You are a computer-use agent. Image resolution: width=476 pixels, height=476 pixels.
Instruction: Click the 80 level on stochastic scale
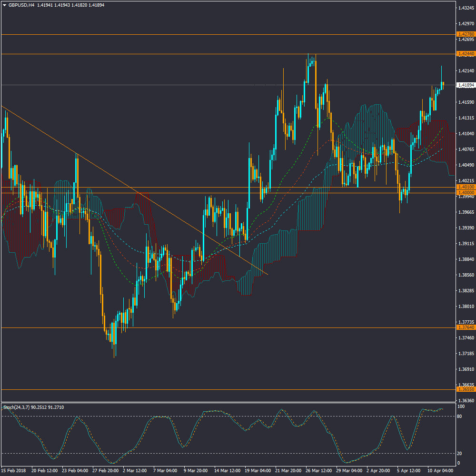[x=460, y=416]
